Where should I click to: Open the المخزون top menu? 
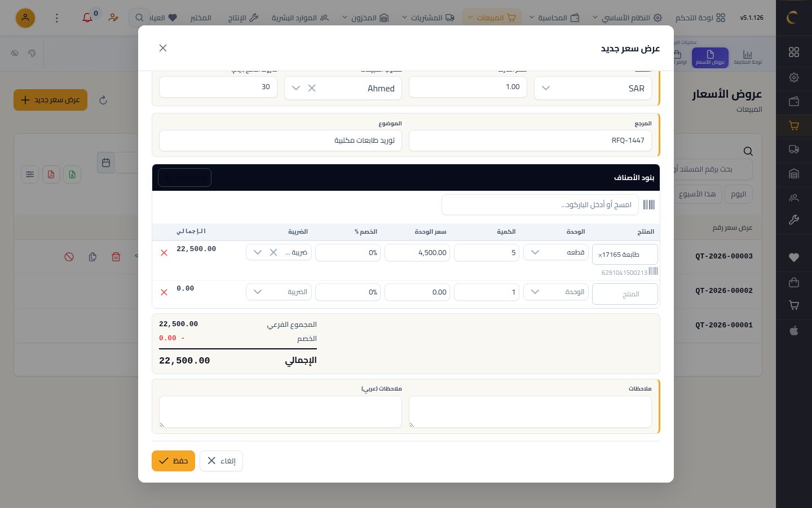pos(365,17)
